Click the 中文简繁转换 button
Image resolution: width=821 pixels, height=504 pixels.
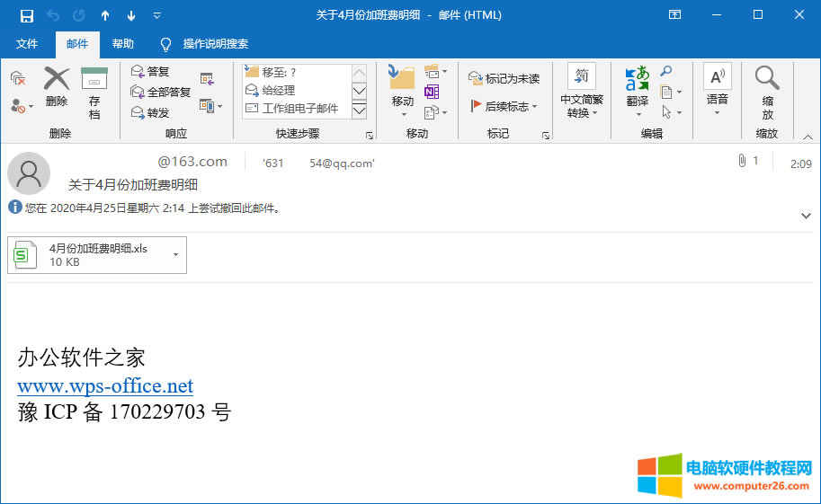coord(582,92)
